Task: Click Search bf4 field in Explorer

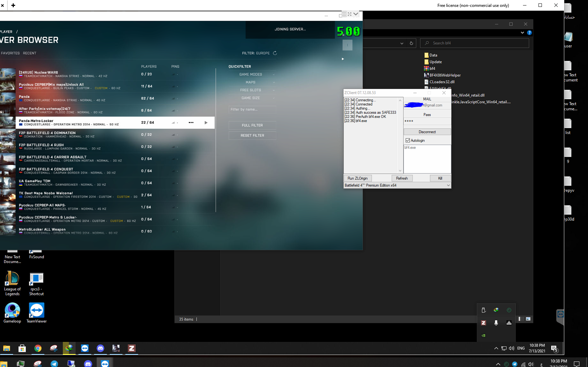Action: click(x=474, y=43)
